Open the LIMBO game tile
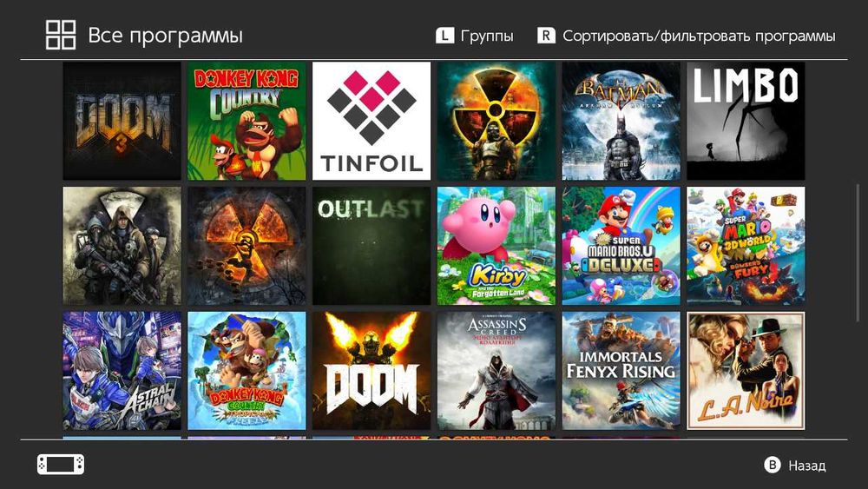Screen dimensions: 868x489 746,121
